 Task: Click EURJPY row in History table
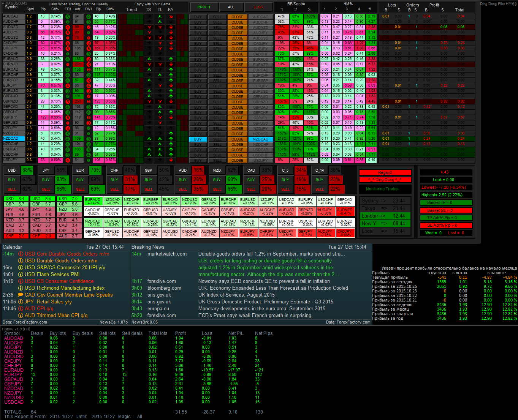138,375
